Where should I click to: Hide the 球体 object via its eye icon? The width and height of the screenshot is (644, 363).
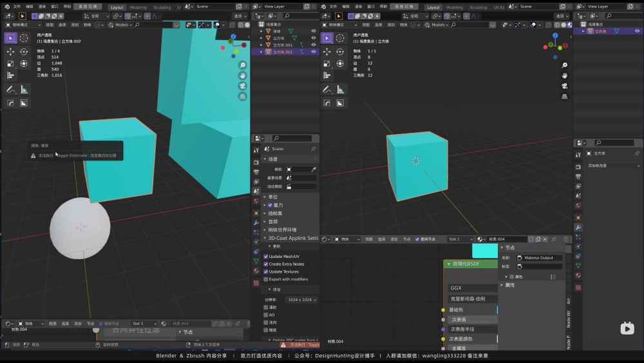click(x=314, y=31)
